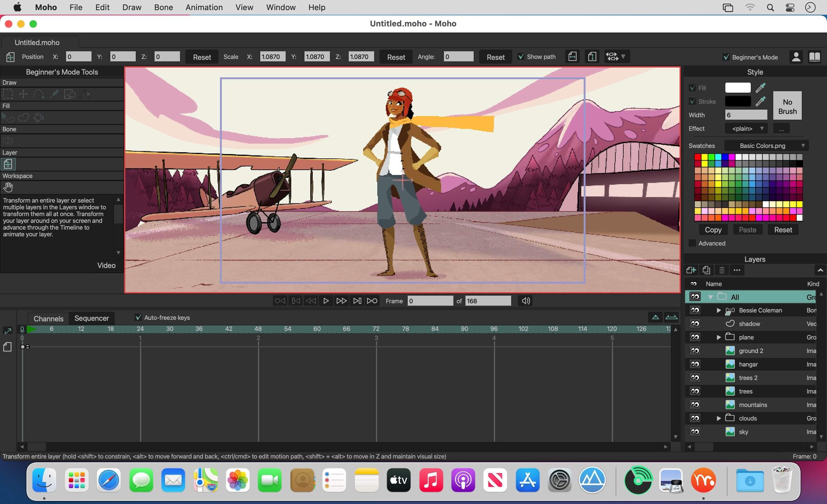This screenshot has height=504, width=827.
Task: Click the Flip Layer Horizontally icon
Action: click(573, 57)
